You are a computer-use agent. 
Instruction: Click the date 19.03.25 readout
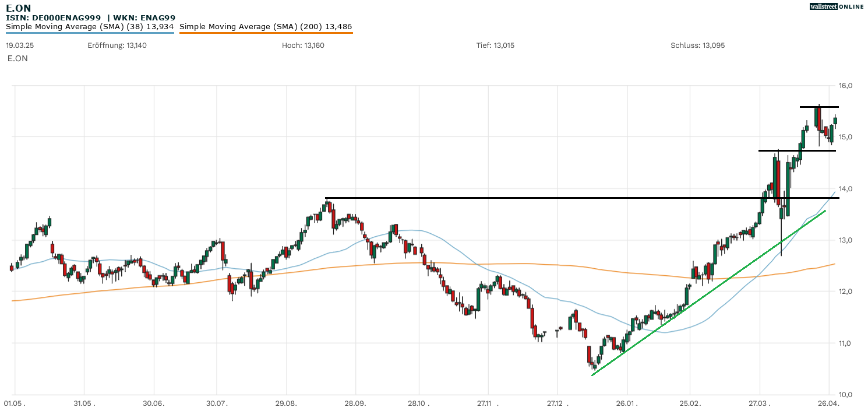click(x=21, y=45)
